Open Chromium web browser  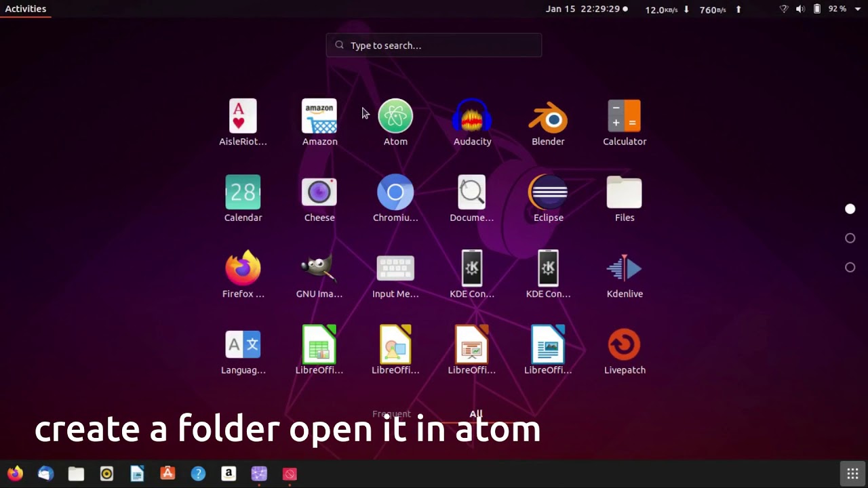pyautogui.click(x=395, y=199)
